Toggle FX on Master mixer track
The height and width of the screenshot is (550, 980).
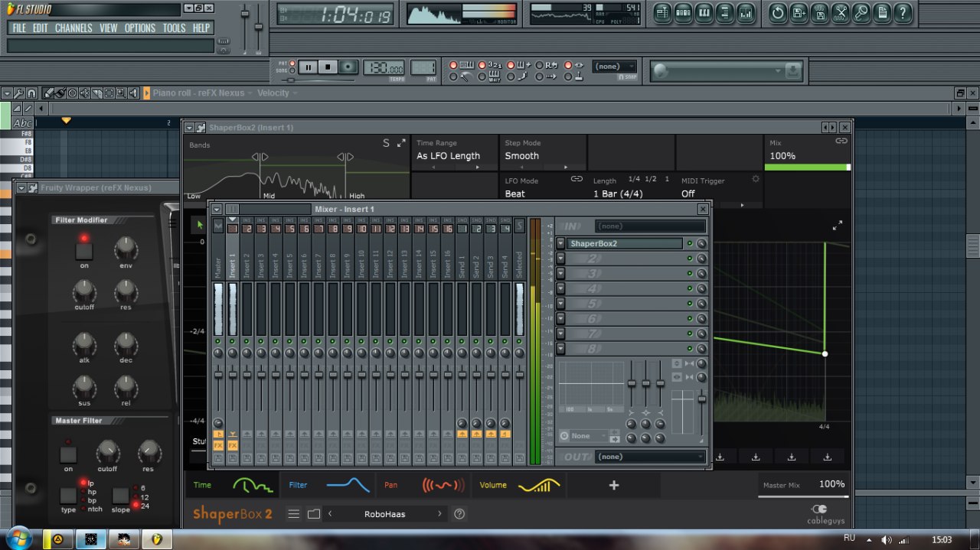218,445
